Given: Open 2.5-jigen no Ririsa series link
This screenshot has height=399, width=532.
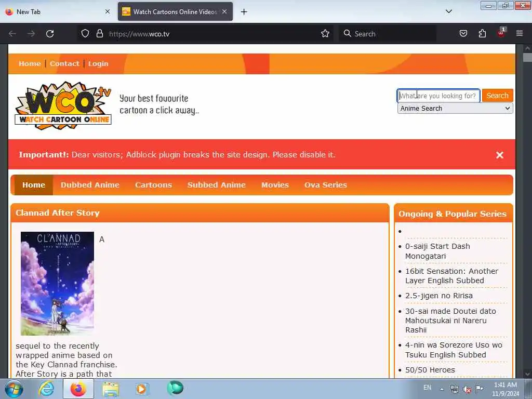Looking at the screenshot, I should [x=438, y=296].
